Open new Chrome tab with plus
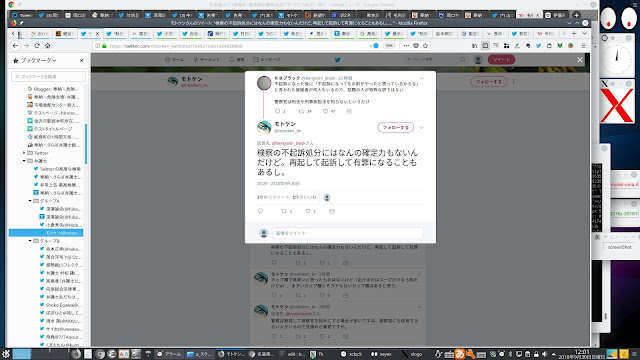The image size is (640, 360). pyautogui.click(x=576, y=15)
